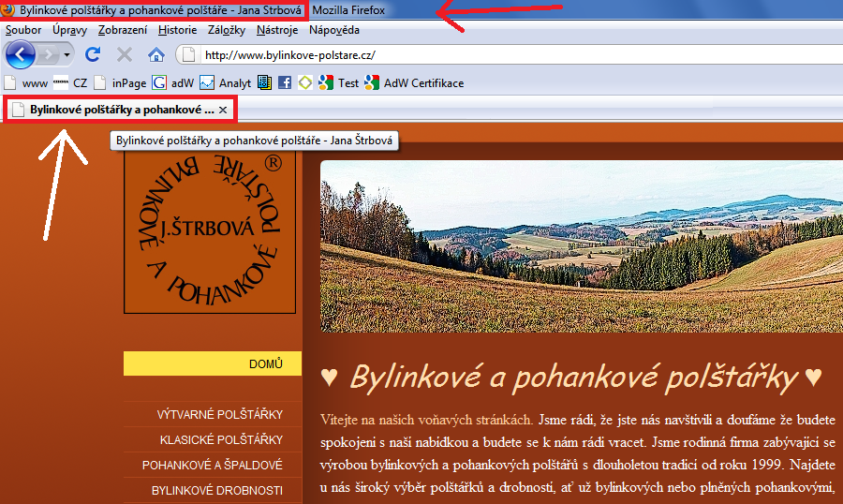
Task: Open the Nástroje menu
Action: click(x=277, y=30)
